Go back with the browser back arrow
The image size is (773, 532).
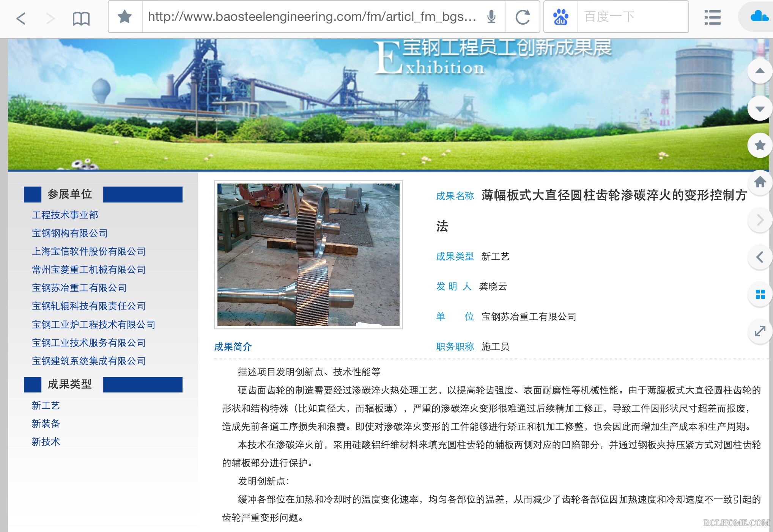click(x=21, y=18)
